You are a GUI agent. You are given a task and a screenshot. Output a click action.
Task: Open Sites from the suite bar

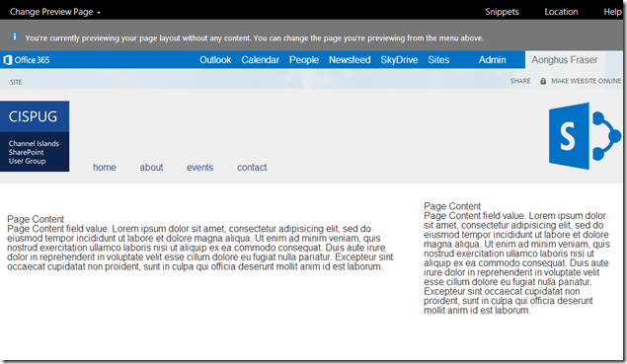pyautogui.click(x=438, y=60)
